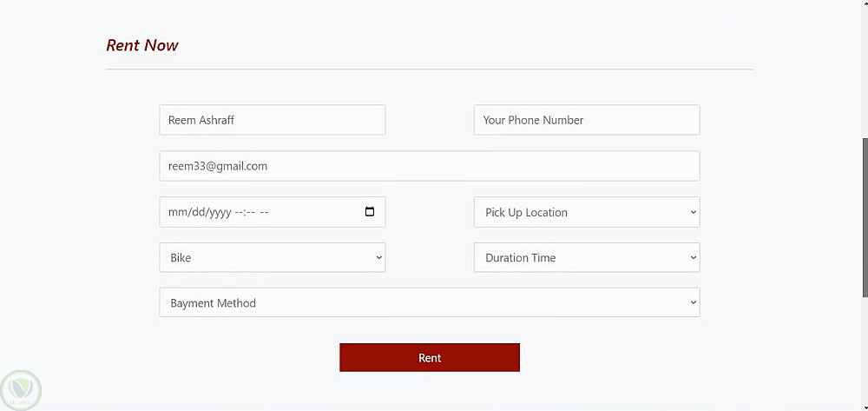Select the AM/PM segment of the time
This screenshot has width=868, height=411.
pos(264,212)
